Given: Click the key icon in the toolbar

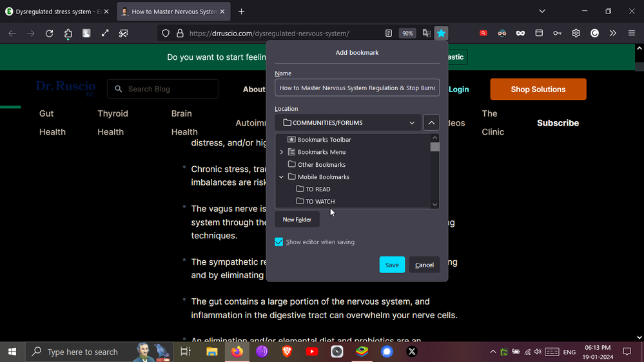Looking at the screenshot, I should (x=557, y=33).
